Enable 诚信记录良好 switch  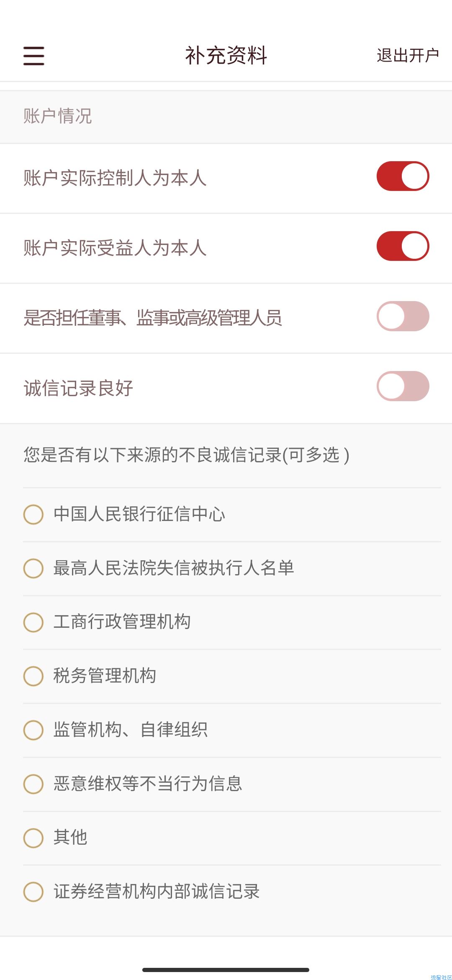pos(403,386)
